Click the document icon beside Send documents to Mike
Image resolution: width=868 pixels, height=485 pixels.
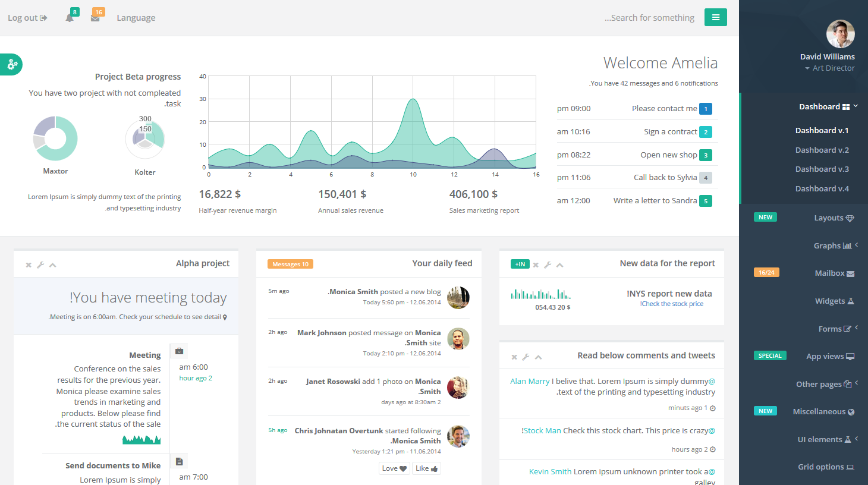[x=179, y=461]
